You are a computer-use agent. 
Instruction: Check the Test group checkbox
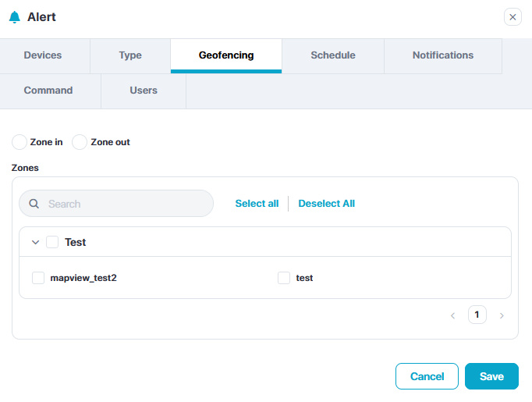coord(52,242)
